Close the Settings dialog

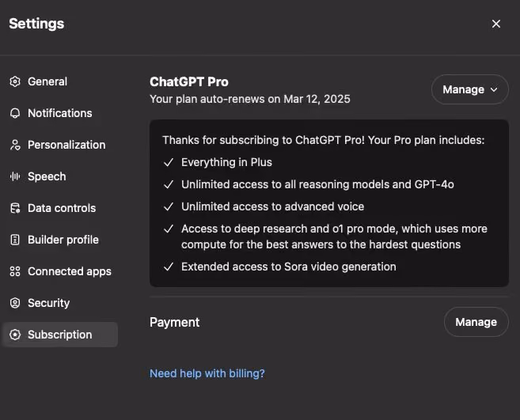(x=495, y=24)
